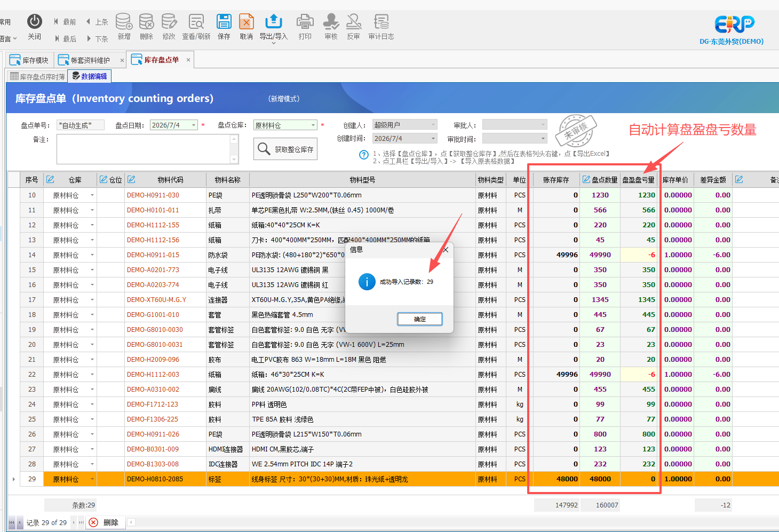Switch to the 库存盘点序时薄 sub-tab
779x532 pixels.
(37, 76)
